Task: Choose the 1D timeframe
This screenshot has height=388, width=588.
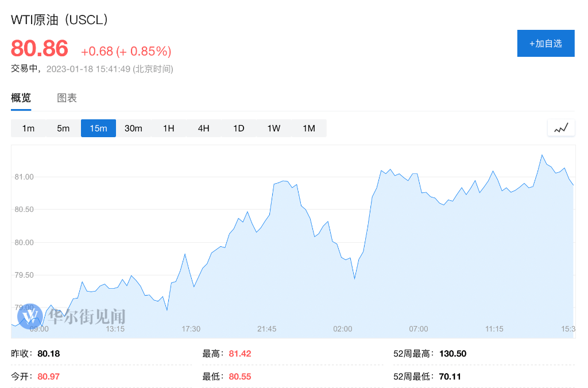Action: (238, 128)
